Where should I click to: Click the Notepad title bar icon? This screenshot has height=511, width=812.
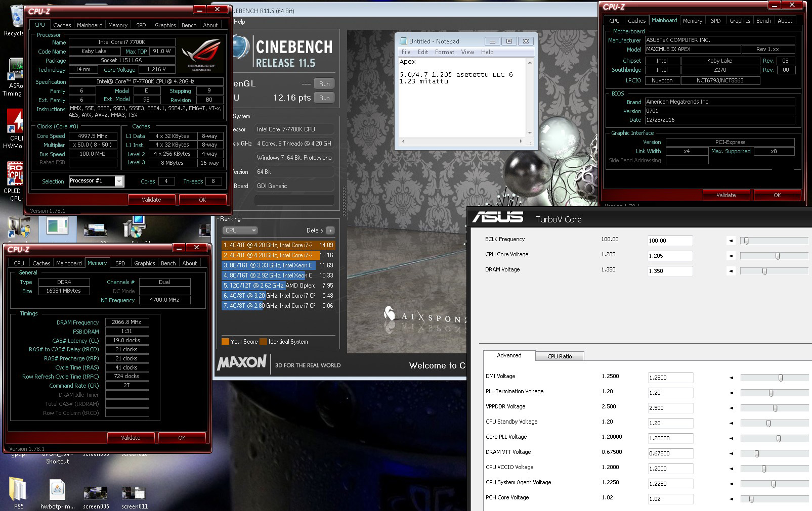(x=403, y=41)
